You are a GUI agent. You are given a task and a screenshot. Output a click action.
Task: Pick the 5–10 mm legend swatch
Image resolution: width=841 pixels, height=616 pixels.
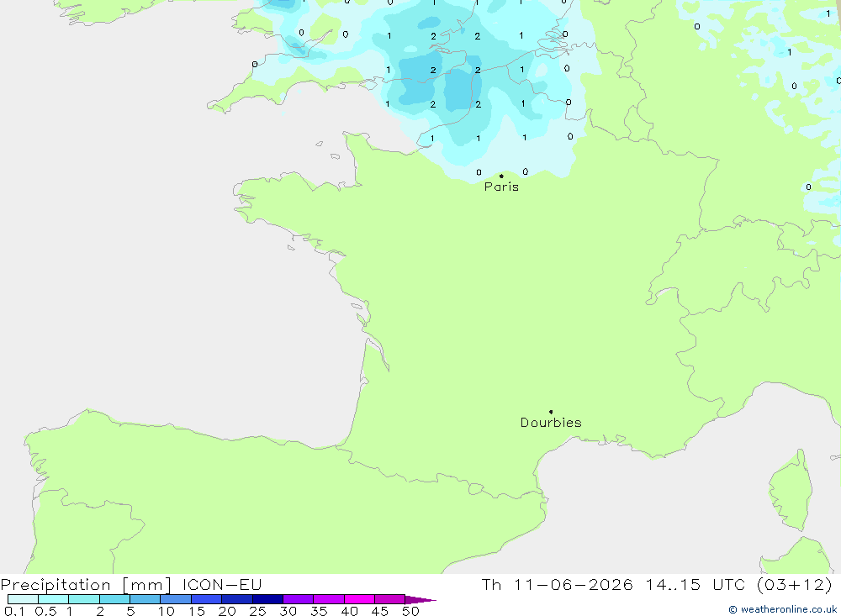pyautogui.click(x=145, y=599)
